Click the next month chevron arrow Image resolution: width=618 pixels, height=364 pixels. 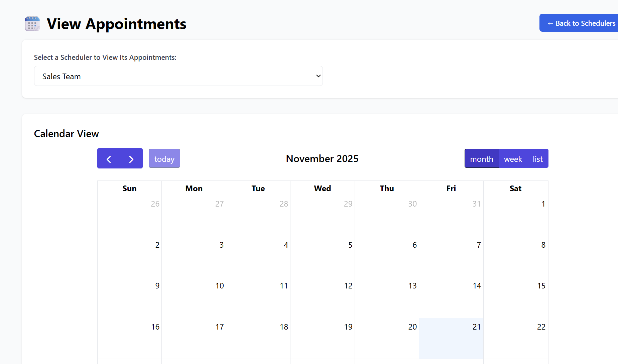pos(131,158)
